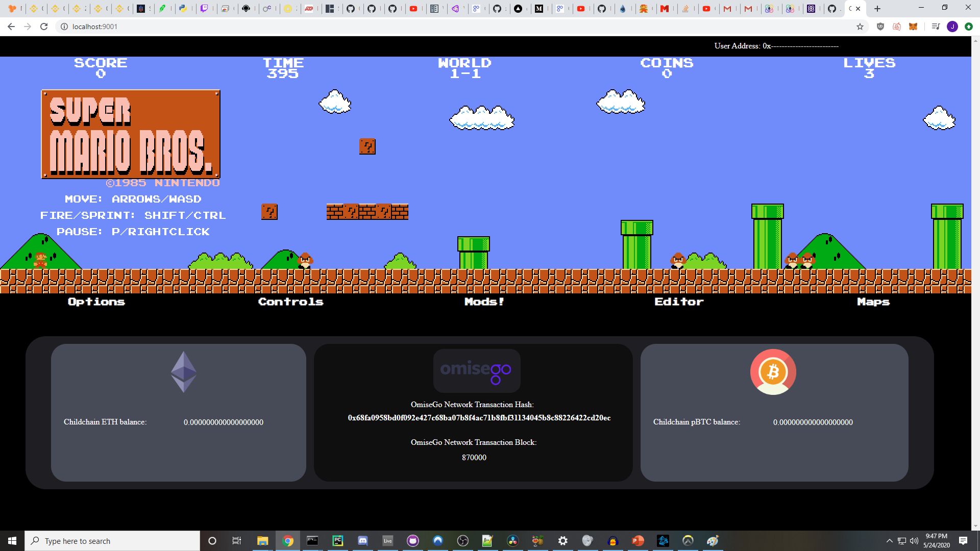Open PowerPoint from the taskbar
Screen dimensions: 980x551
[638, 541]
